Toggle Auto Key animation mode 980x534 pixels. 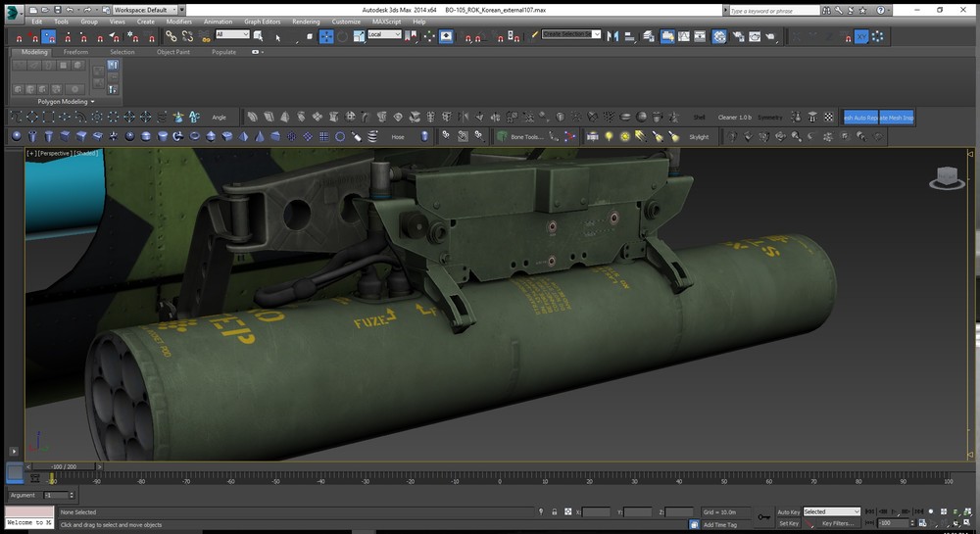788,511
